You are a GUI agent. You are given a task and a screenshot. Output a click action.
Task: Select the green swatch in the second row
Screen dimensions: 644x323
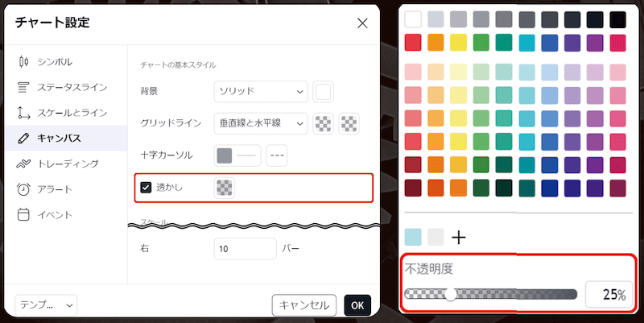coord(481,43)
